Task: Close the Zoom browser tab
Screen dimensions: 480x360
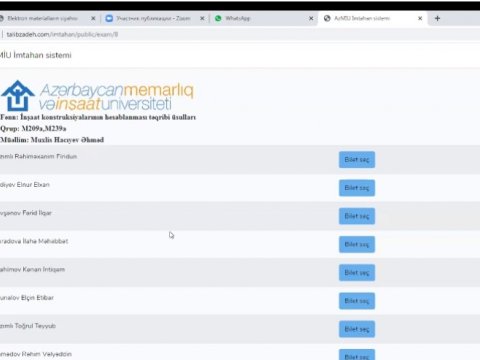Action: [x=202, y=18]
